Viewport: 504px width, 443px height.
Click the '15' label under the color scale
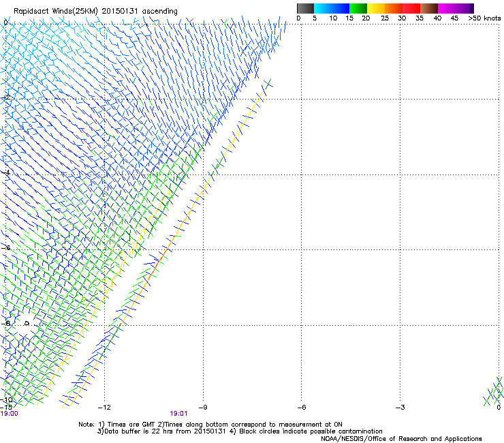[349, 18]
